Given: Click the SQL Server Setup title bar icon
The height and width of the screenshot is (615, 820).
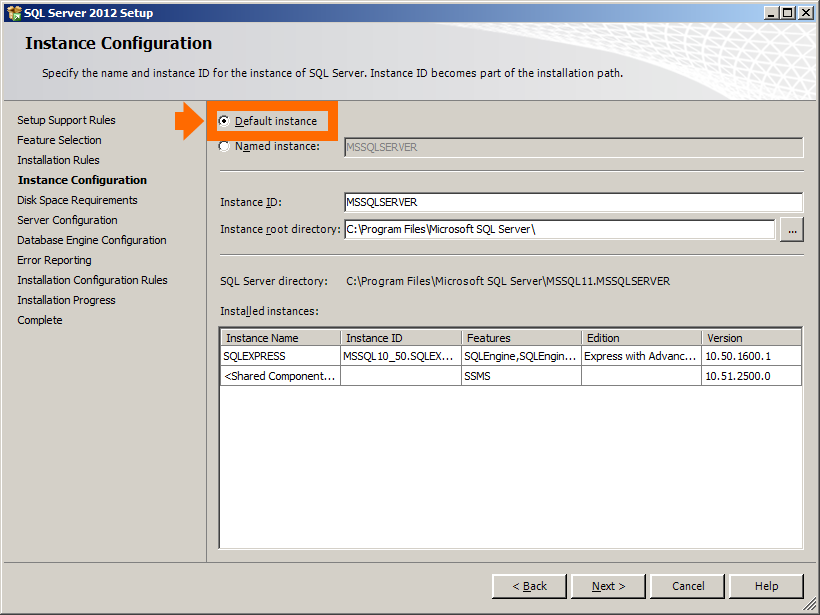Looking at the screenshot, I should 14,12.
